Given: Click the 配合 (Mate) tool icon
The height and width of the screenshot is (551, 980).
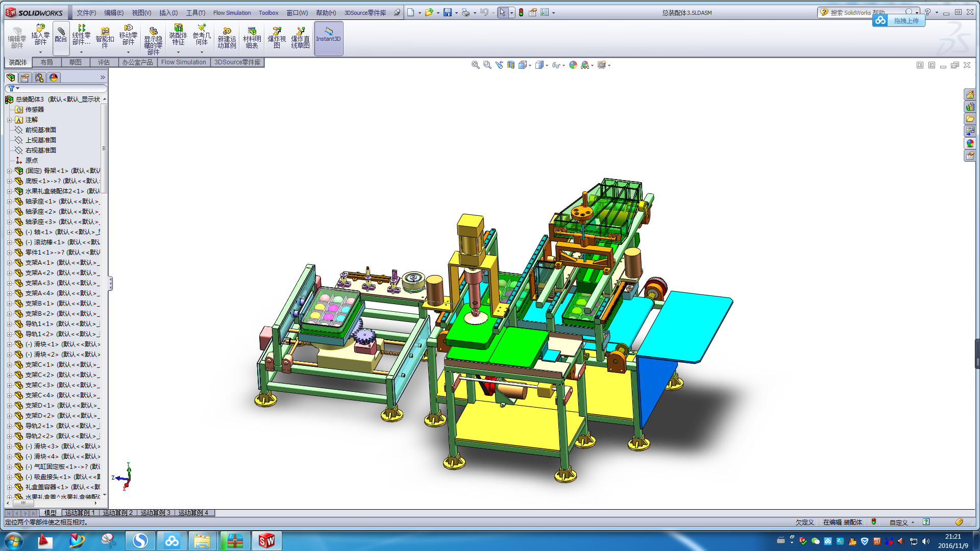Looking at the screenshot, I should 61,35.
